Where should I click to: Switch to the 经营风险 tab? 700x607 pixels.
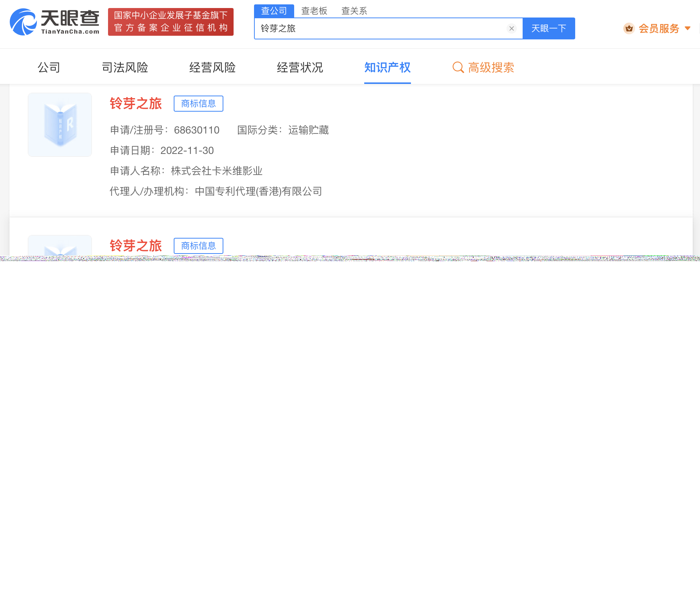click(212, 67)
